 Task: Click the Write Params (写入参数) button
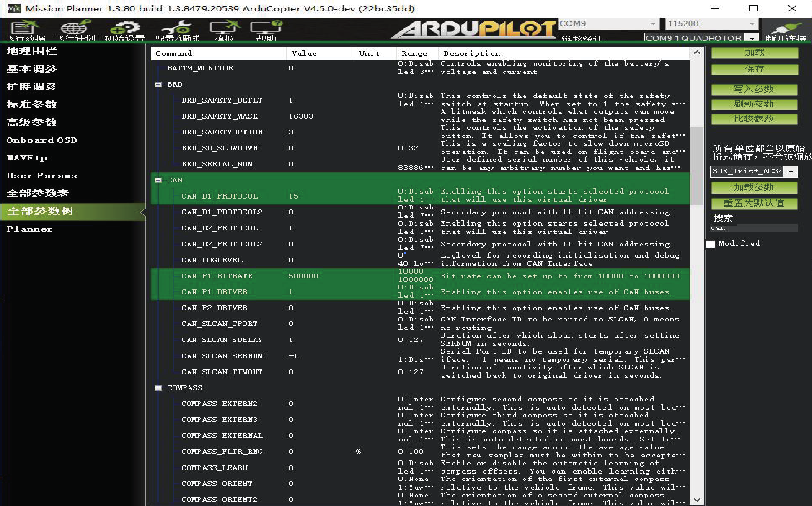[x=754, y=89]
